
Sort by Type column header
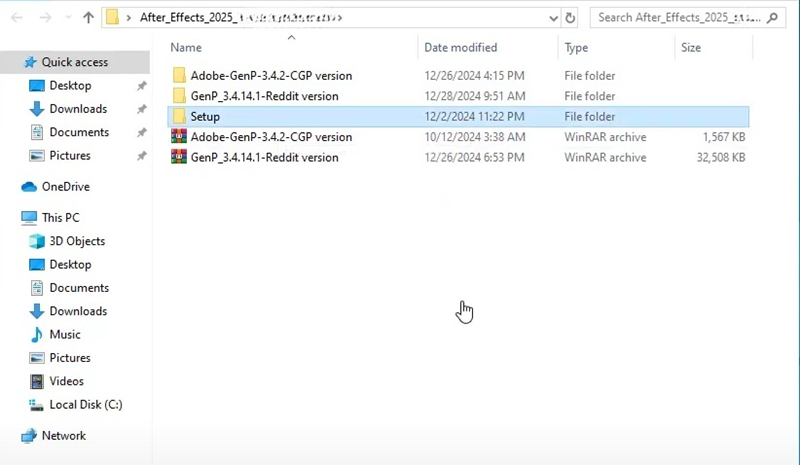pyautogui.click(x=577, y=48)
